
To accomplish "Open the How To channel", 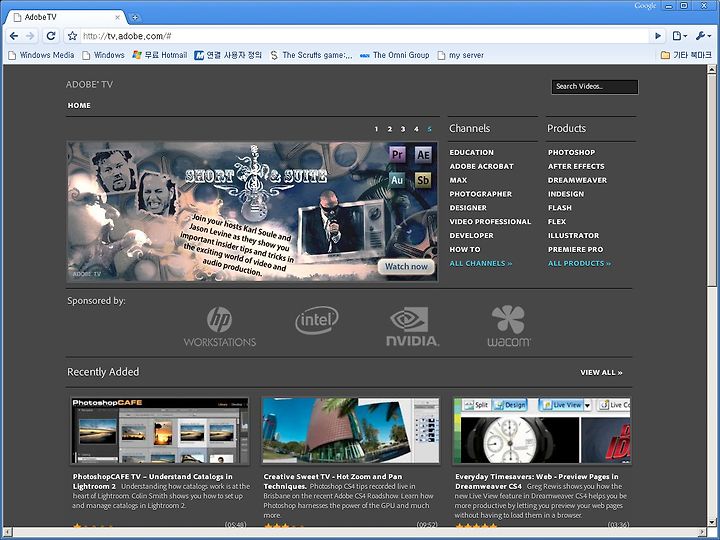I will point(465,249).
